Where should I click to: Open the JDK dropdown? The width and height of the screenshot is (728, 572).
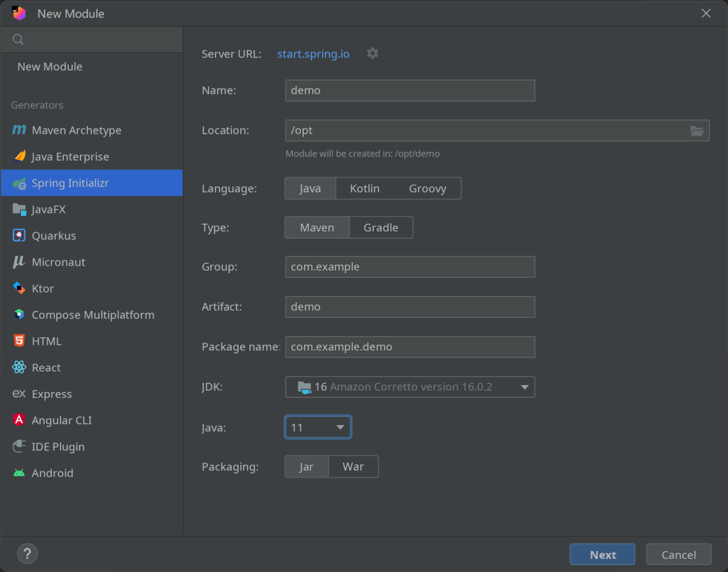(410, 387)
